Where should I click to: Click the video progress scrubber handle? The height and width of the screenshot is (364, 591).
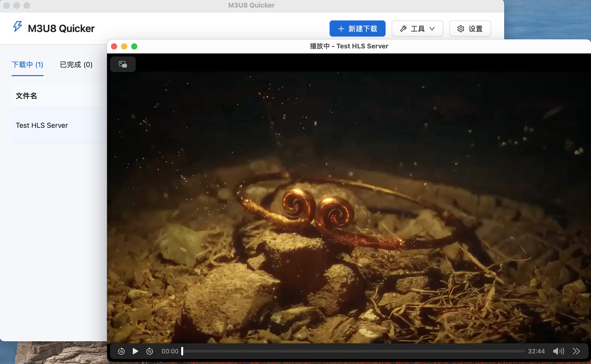[x=182, y=351]
